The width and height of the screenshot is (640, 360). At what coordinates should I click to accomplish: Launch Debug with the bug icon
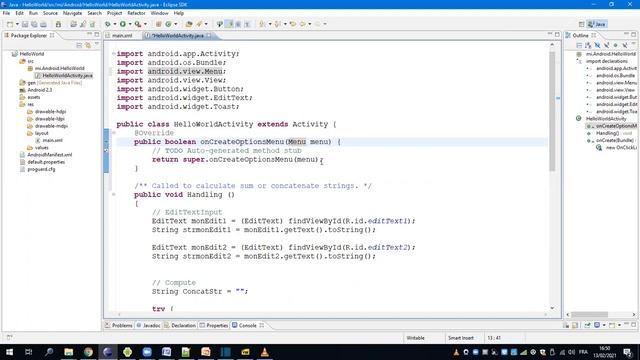(108, 24)
